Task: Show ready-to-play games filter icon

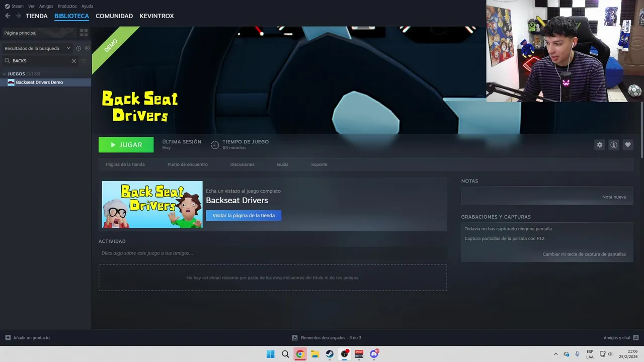Action: click(87, 48)
